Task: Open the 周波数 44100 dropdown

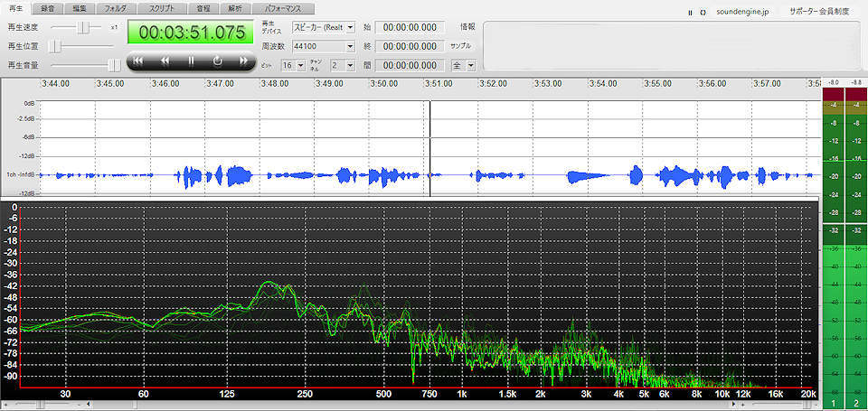Action: point(324,46)
